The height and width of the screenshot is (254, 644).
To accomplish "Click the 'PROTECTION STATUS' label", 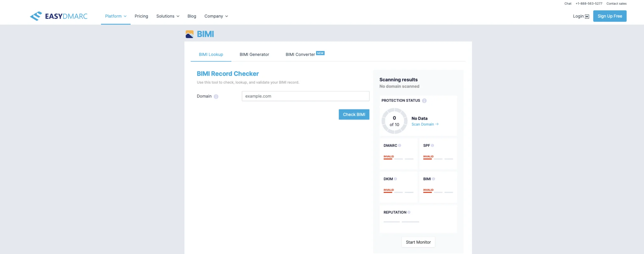I will [401, 101].
